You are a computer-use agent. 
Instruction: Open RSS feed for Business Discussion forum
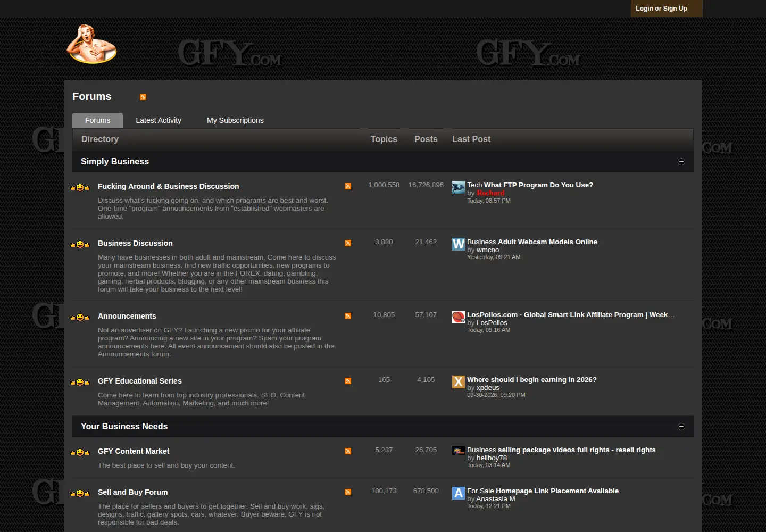click(x=348, y=243)
